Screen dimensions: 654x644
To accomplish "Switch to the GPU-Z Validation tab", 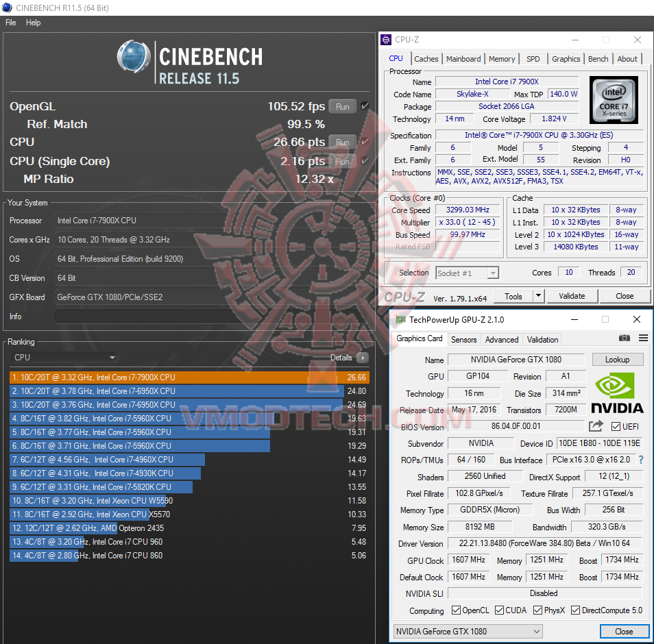I will [542, 339].
